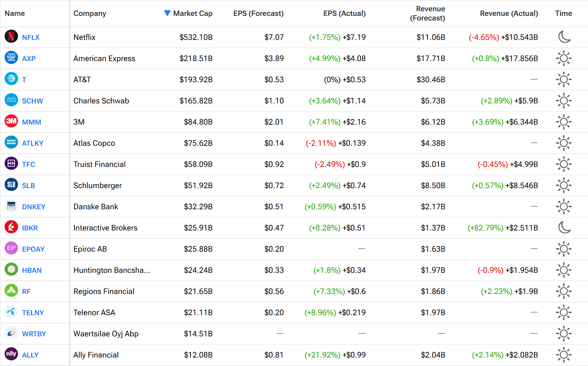Image resolution: width=588 pixels, height=366 pixels.
Task: Open the IBKR ticker link
Action: [x=30, y=228]
